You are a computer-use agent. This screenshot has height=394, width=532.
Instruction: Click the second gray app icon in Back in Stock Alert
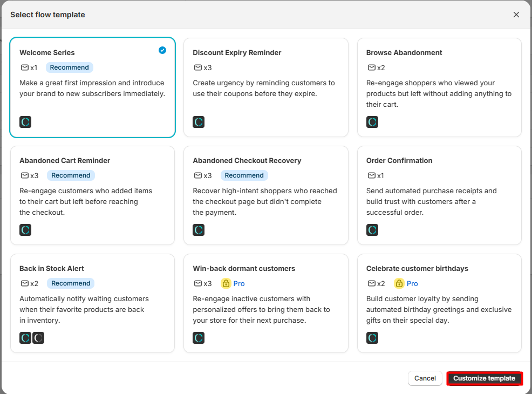pyautogui.click(x=38, y=338)
